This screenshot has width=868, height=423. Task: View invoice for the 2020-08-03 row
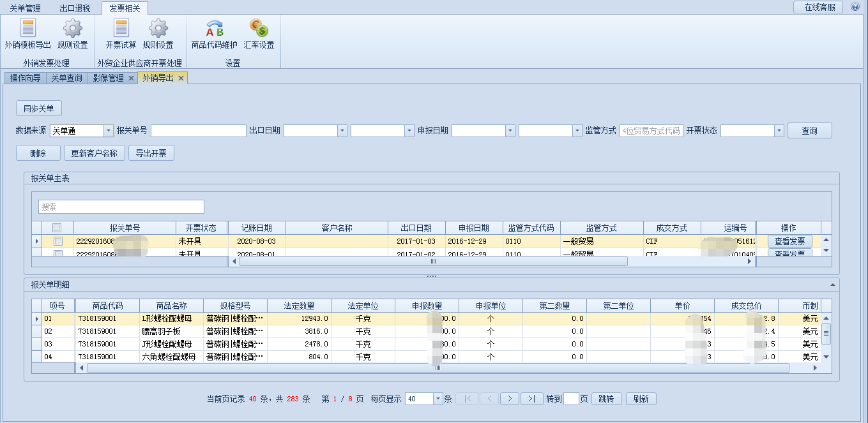coord(789,241)
